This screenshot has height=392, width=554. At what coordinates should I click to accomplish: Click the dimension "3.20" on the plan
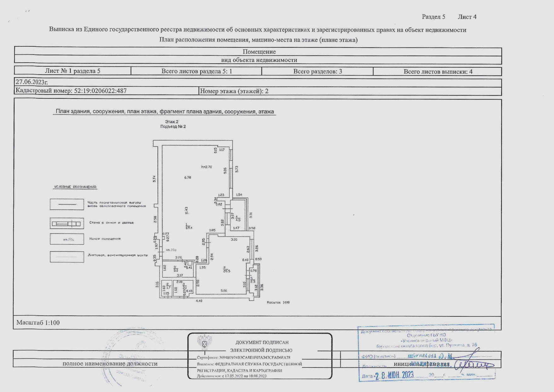click(x=234, y=240)
